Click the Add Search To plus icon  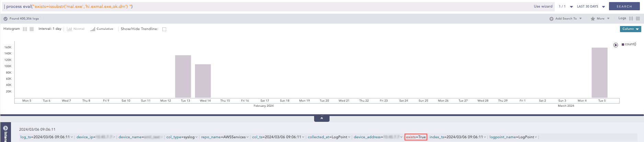tap(551, 19)
